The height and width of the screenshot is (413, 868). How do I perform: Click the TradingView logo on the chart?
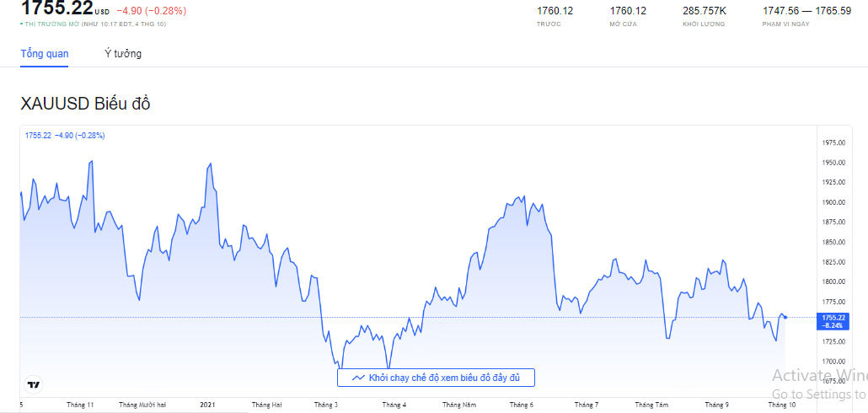(x=34, y=384)
